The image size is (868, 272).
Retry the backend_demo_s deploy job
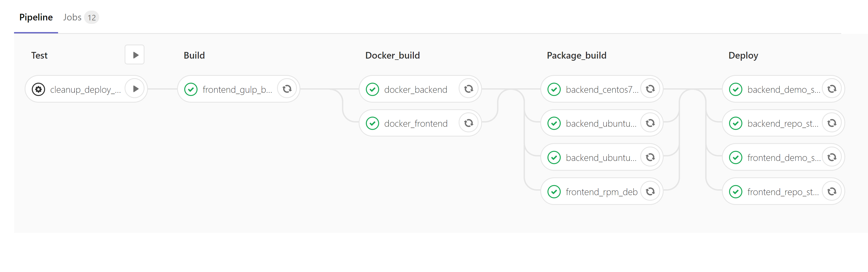(832, 89)
